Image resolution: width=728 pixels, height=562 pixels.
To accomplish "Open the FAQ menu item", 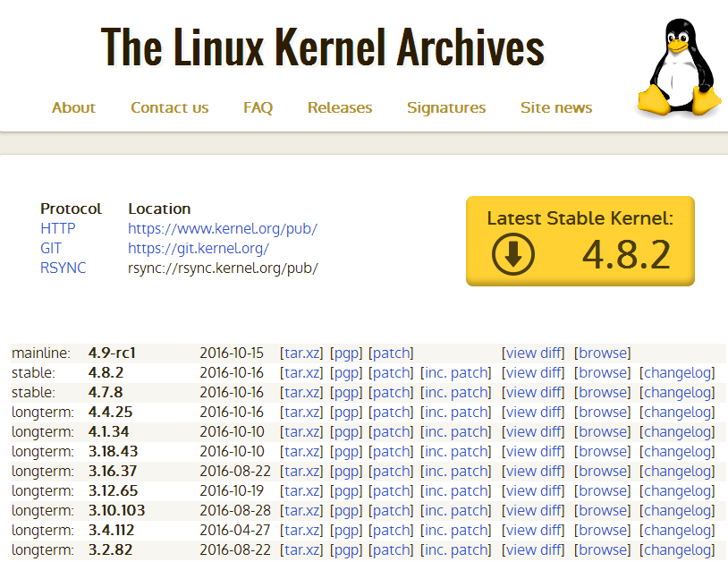I will tap(258, 107).
